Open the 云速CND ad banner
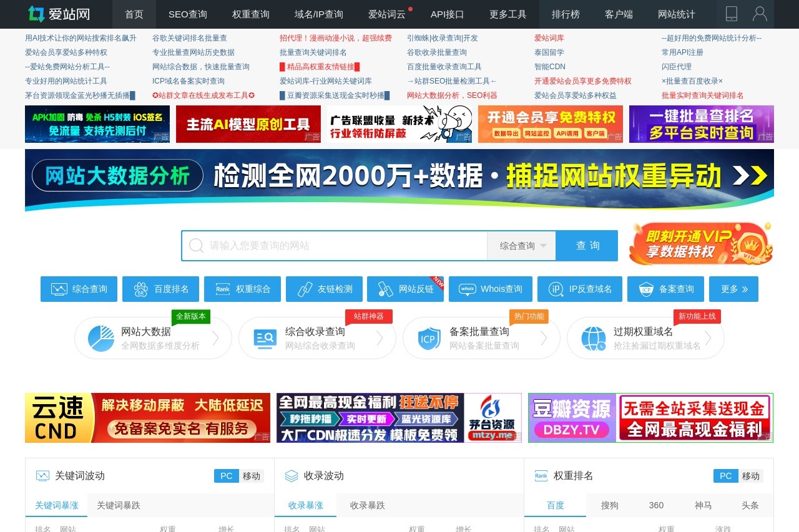The image size is (799, 532). click(x=148, y=418)
